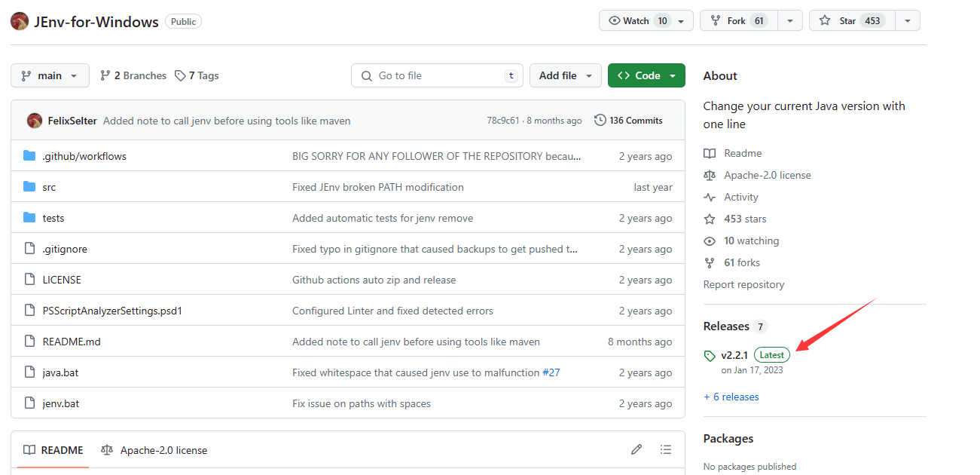Open the Packages heading link
Image resolution: width=980 pixels, height=475 pixels.
coord(728,438)
